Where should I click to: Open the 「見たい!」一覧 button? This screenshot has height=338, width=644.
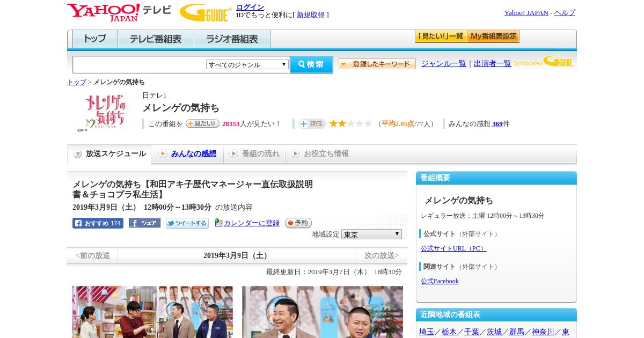[x=441, y=36]
